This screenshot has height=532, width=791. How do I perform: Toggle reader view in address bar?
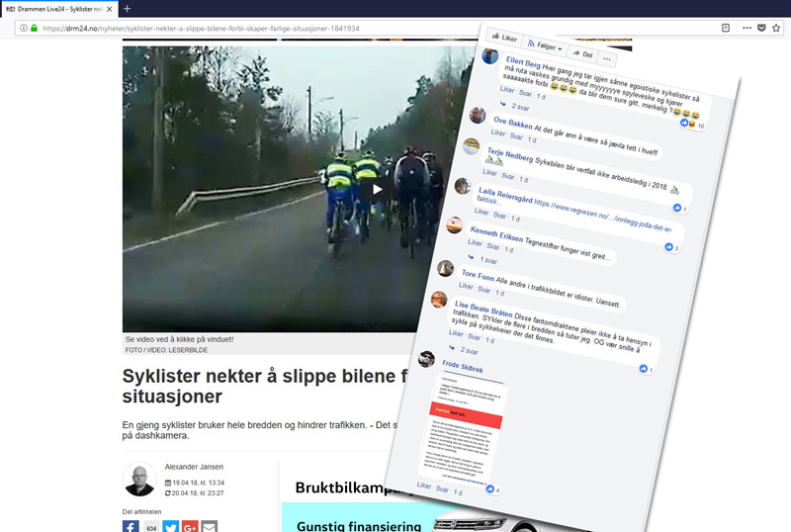(x=726, y=29)
